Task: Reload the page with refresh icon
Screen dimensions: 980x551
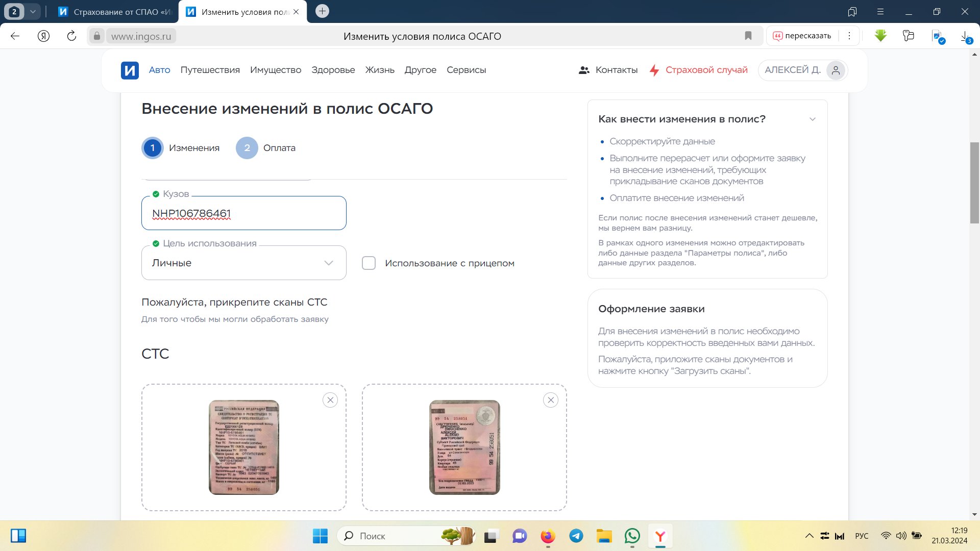Action: coord(71,36)
